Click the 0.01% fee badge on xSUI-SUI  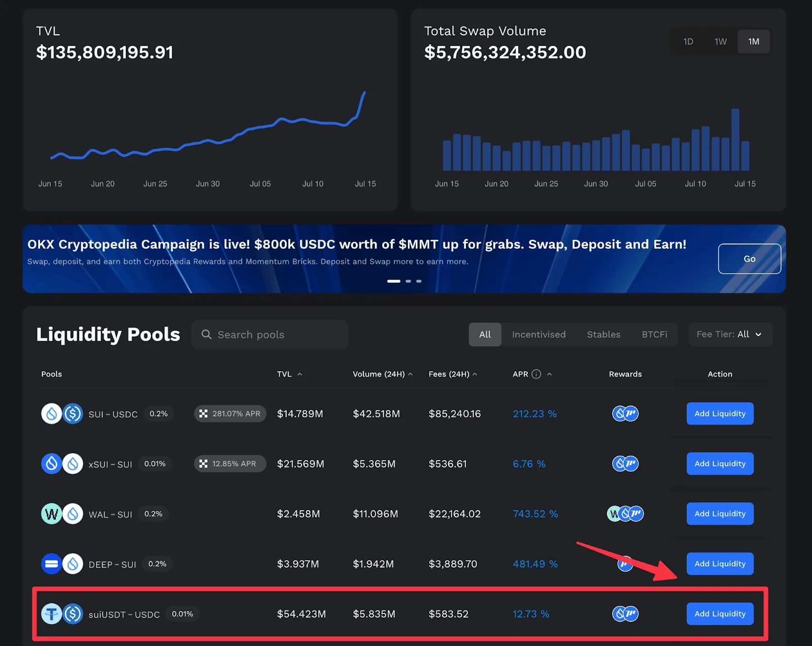[x=155, y=464]
